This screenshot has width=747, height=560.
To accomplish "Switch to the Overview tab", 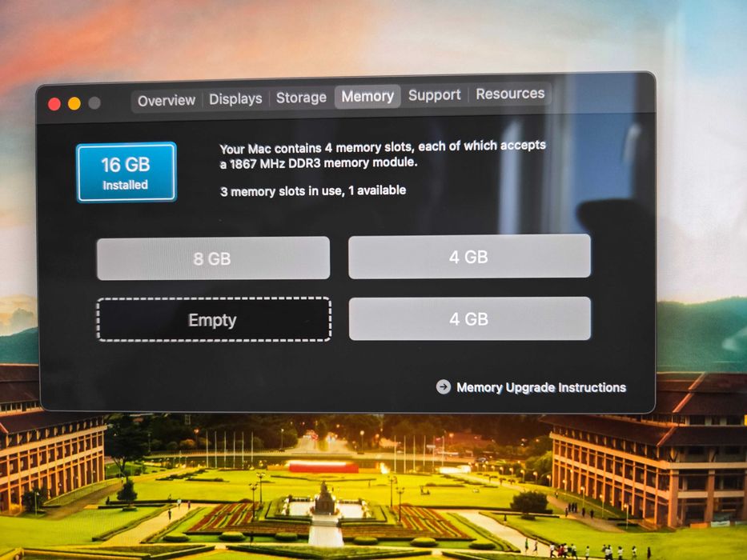I will (167, 101).
